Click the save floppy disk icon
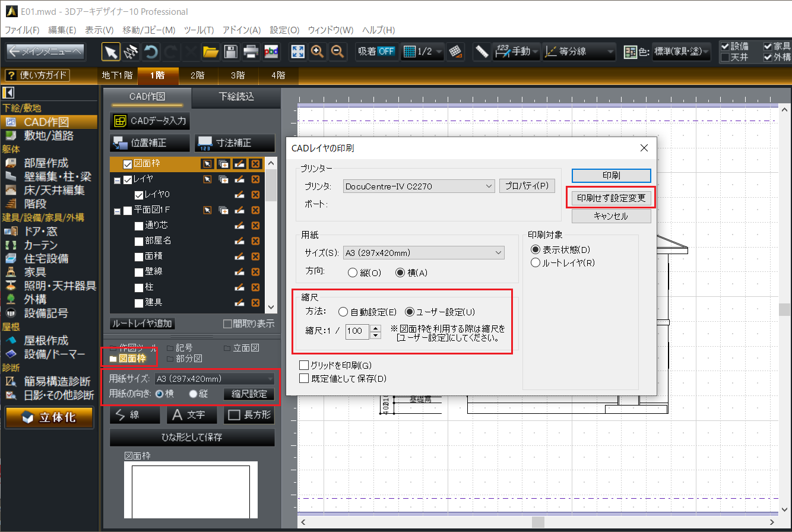 [x=230, y=52]
